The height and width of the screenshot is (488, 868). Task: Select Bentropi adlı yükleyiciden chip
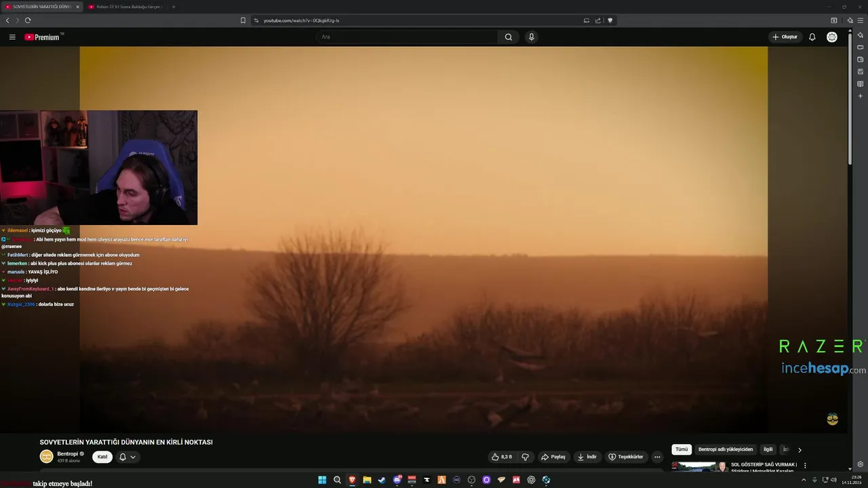pos(726,449)
